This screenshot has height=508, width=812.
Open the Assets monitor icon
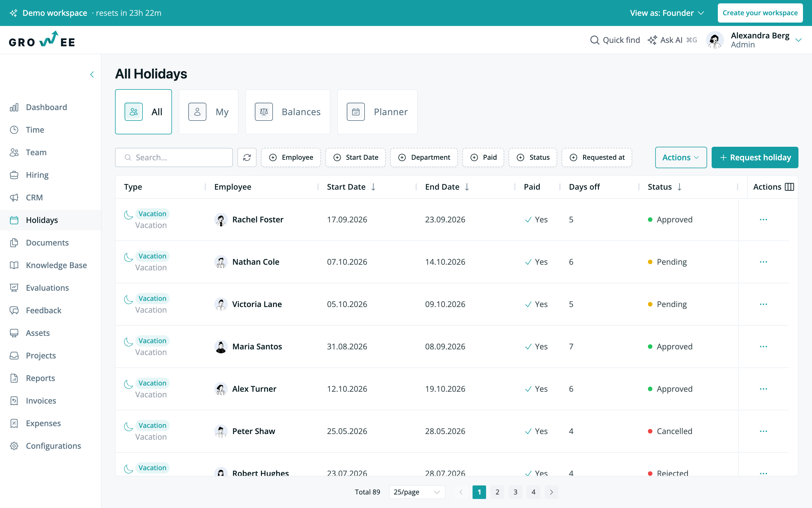point(14,333)
